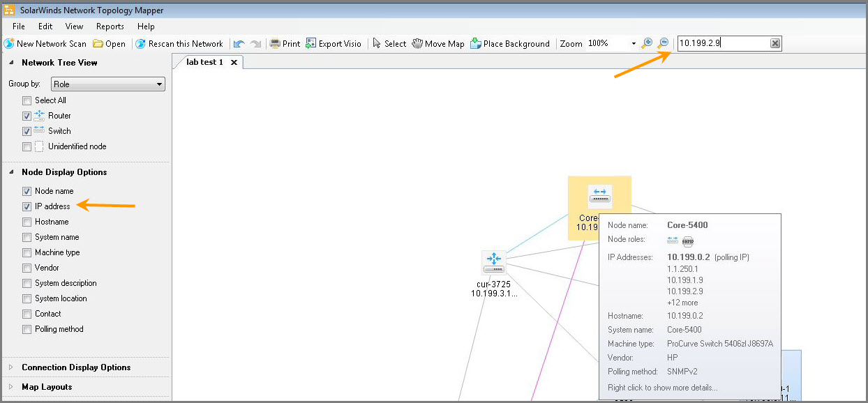Enable the Polling method display option
The height and width of the screenshot is (403, 868).
click(x=27, y=329)
